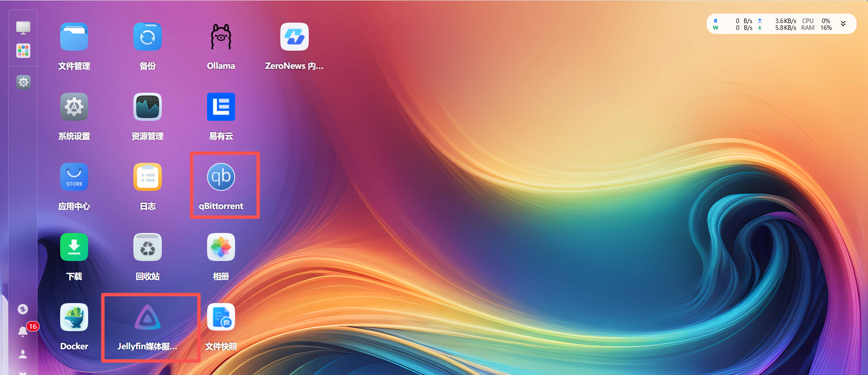Launch the qBittorrent app
The width and height of the screenshot is (868, 375).
click(221, 177)
